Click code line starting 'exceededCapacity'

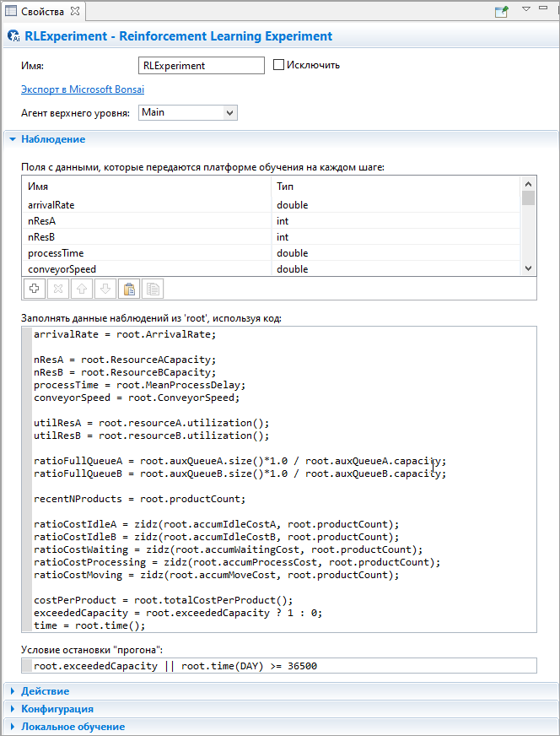pyautogui.click(x=178, y=613)
